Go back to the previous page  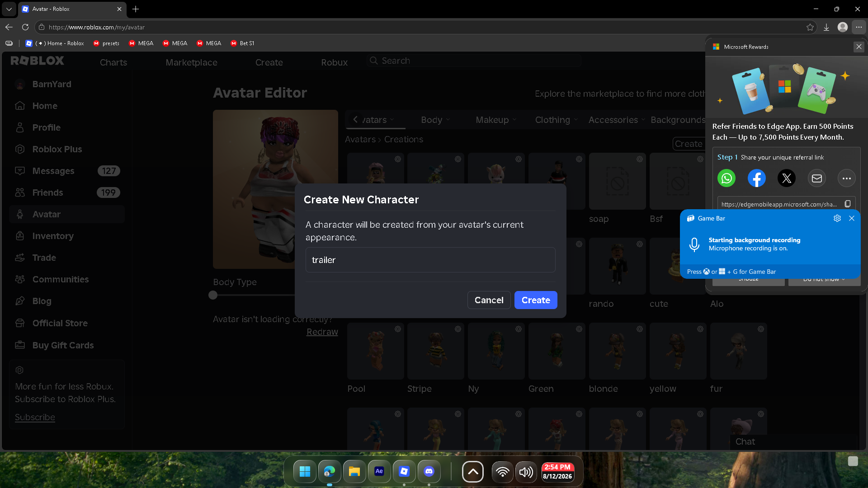click(9, 27)
